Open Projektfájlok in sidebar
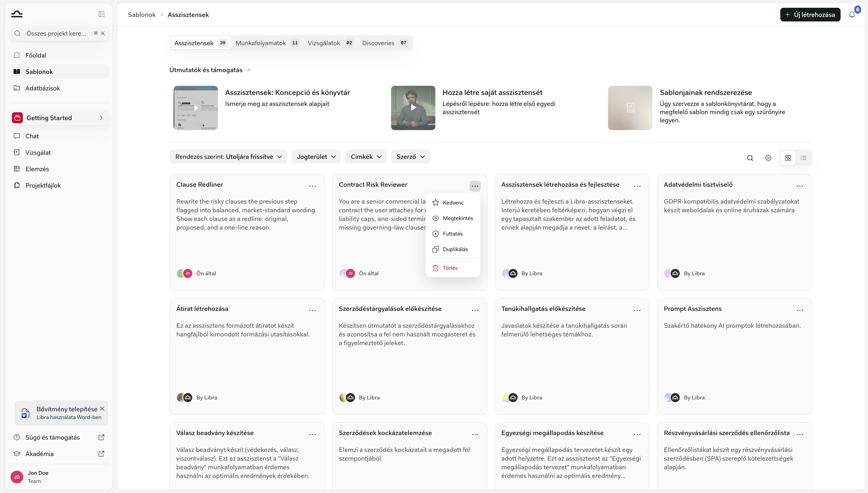This screenshot has width=868, height=493. (x=59, y=185)
